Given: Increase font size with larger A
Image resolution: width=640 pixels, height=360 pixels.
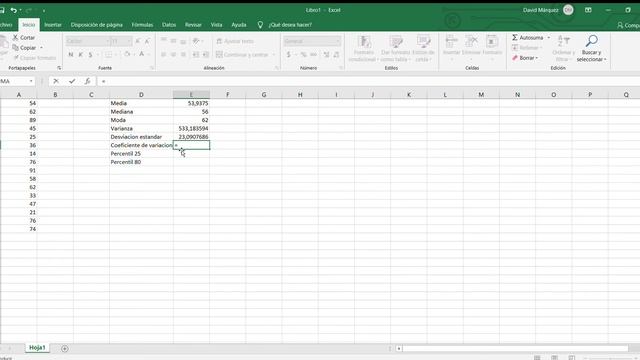Looking at the screenshot, I should 138,41.
